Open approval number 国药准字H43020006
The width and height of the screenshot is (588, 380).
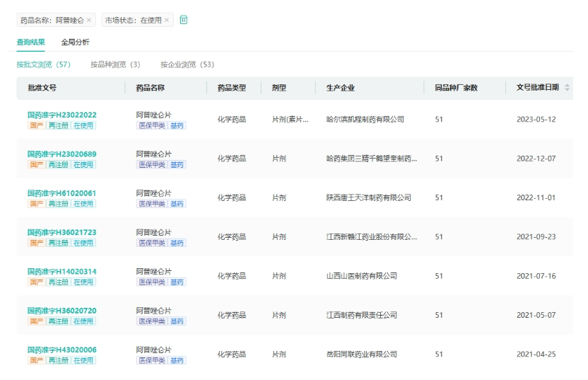[x=62, y=350]
